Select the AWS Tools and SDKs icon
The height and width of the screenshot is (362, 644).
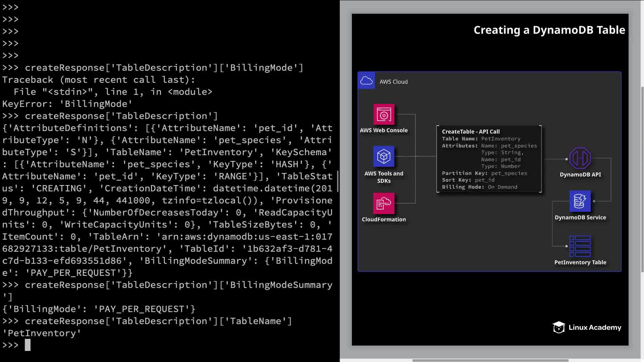point(384,157)
